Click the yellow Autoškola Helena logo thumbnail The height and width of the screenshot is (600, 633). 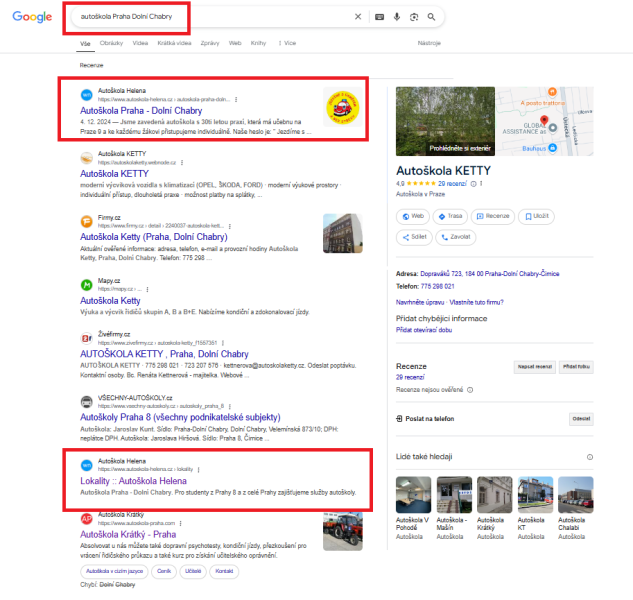pos(343,107)
